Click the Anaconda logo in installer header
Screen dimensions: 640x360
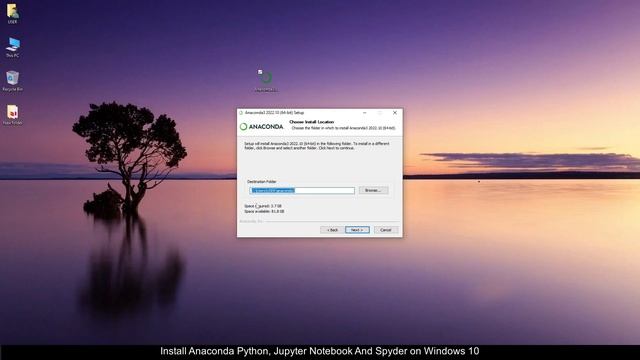[261, 127]
